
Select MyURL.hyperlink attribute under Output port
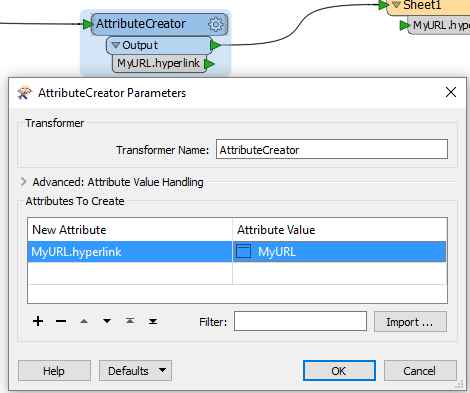pyautogui.click(x=158, y=63)
